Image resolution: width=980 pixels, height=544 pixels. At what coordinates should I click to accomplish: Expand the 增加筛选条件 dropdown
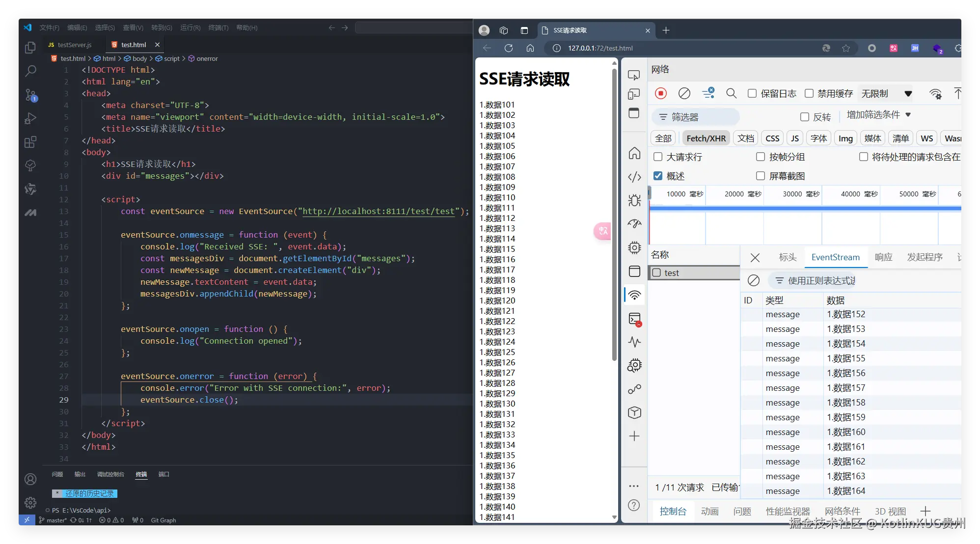[x=878, y=114]
